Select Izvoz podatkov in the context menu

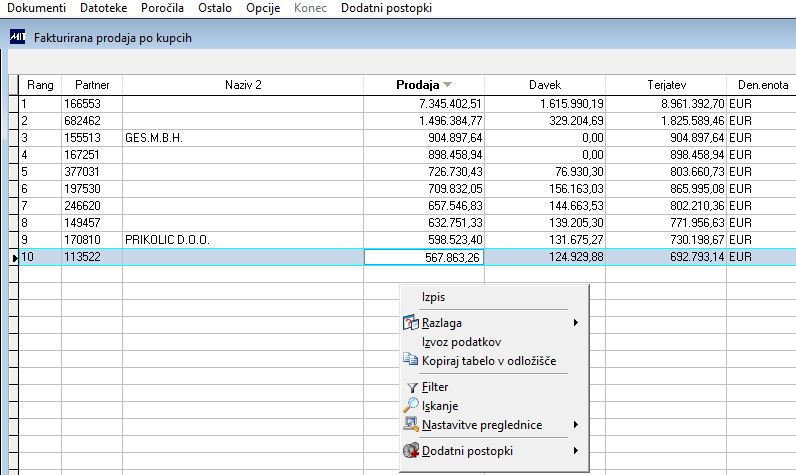tap(461, 342)
